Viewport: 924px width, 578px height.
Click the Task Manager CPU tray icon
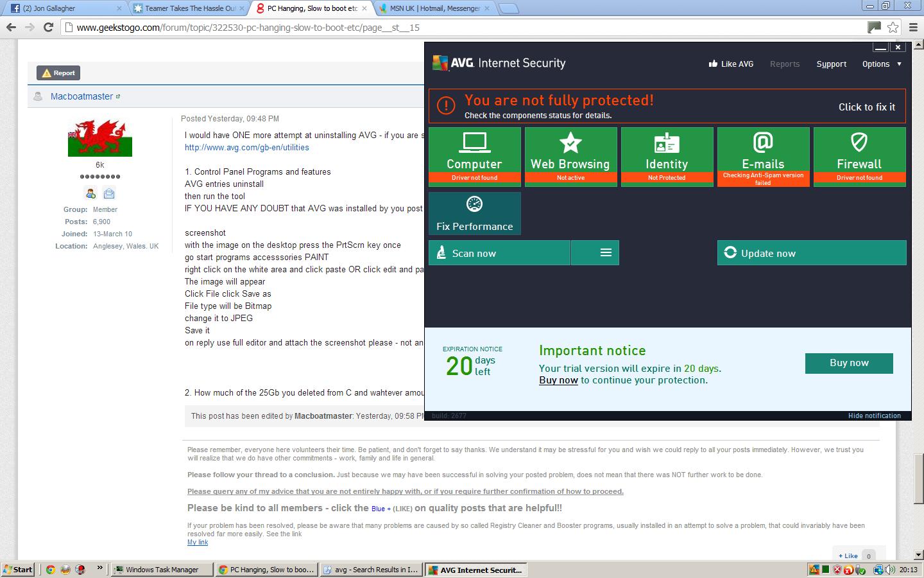point(826,570)
